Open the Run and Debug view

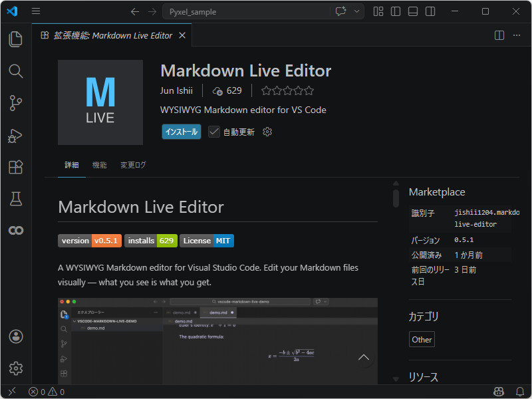[16, 135]
